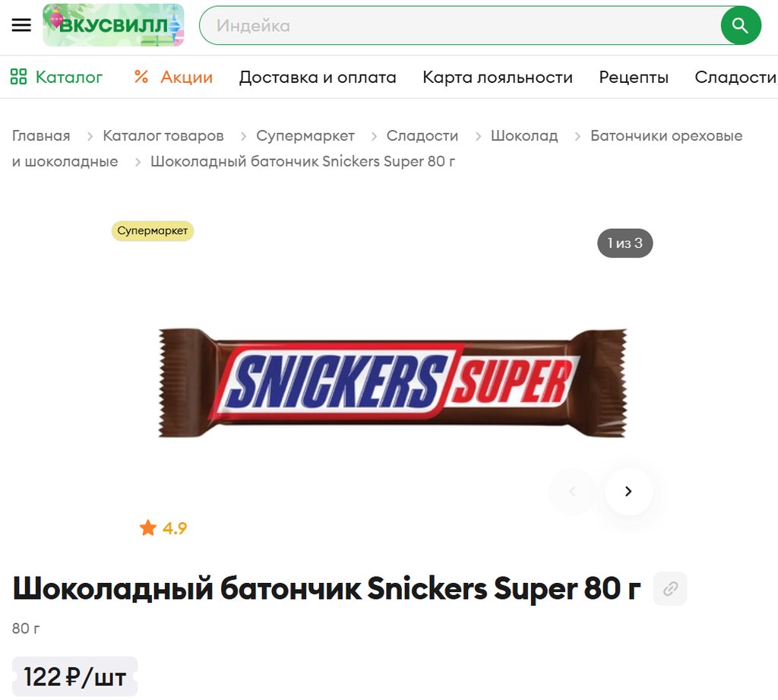Show the next product photo arrow
Screen dimensions: 778x700
628,491
